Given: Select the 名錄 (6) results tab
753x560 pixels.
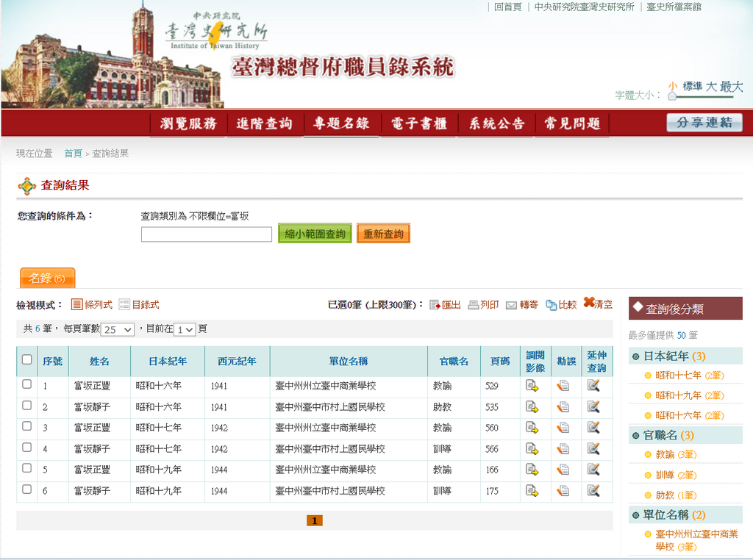Looking at the screenshot, I should click(48, 279).
